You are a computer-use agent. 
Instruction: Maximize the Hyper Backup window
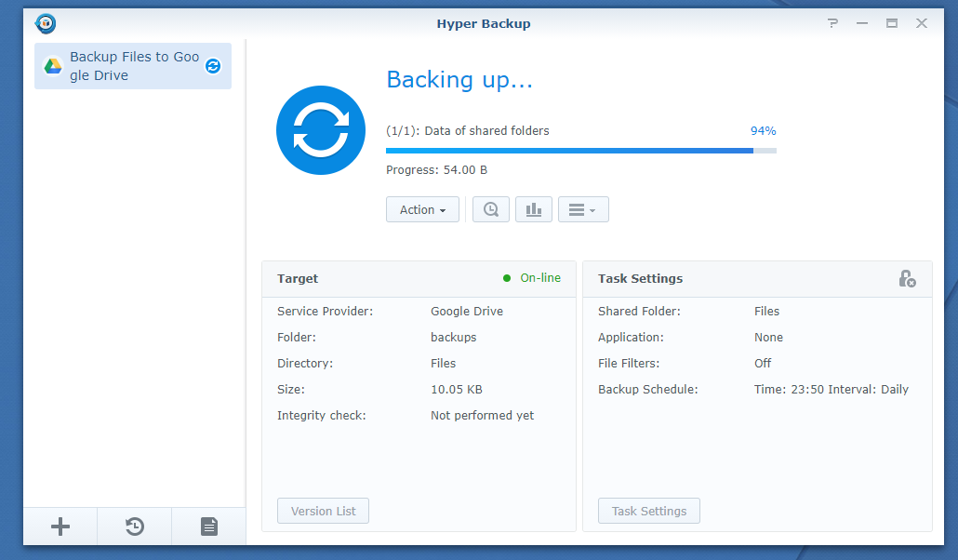pos(892,23)
